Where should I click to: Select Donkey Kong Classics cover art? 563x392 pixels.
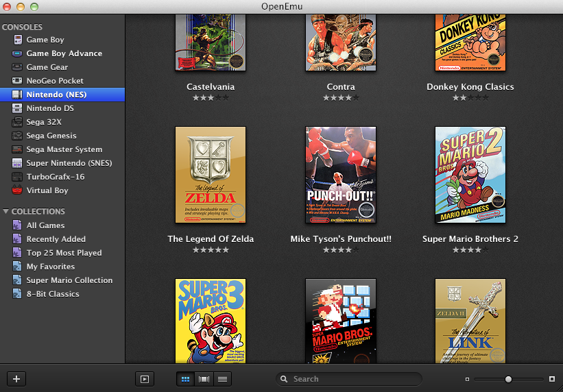(x=470, y=42)
